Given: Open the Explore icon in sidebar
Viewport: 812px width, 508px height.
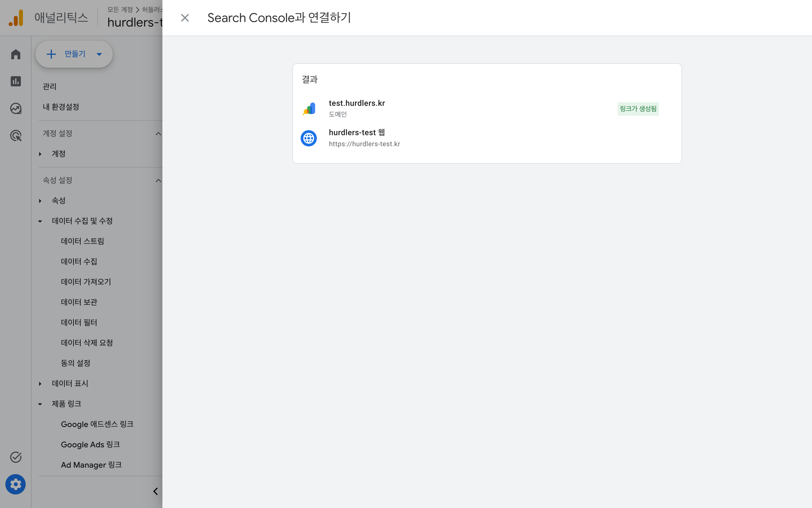Looking at the screenshot, I should pos(16,109).
